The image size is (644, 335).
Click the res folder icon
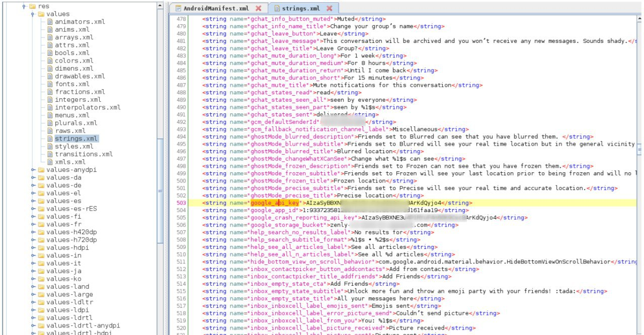pyautogui.click(x=32, y=6)
